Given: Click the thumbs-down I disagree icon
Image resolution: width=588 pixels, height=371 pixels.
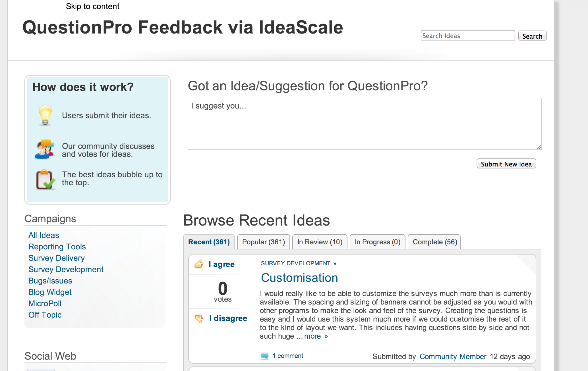Looking at the screenshot, I should [199, 318].
